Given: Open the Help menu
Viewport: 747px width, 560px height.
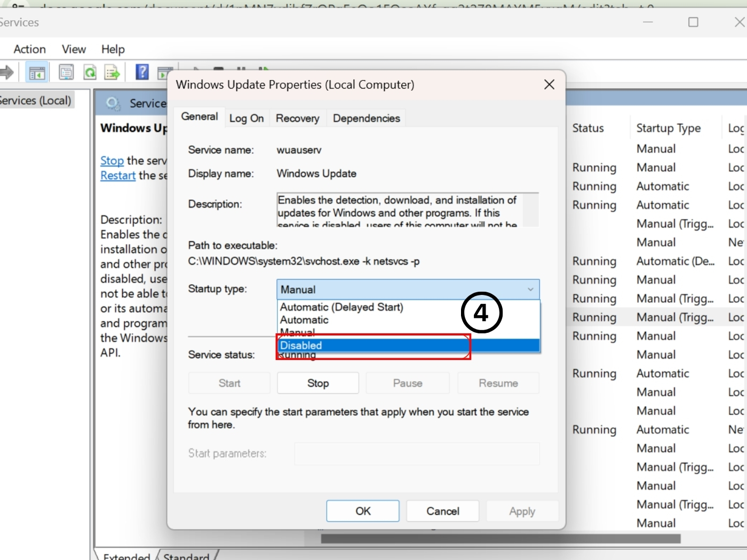Looking at the screenshot, I should 113,50.
